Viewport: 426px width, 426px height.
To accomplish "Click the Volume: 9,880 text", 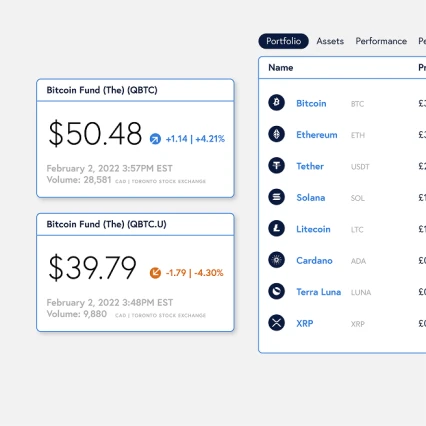I will pyautogui.click(x=77, y=314).
